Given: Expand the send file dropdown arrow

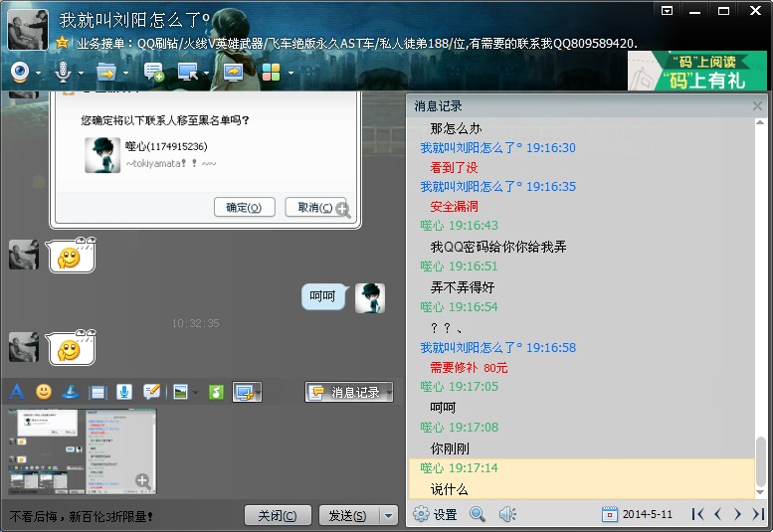Looking at the screenshot, I should [x=126, y=73].
